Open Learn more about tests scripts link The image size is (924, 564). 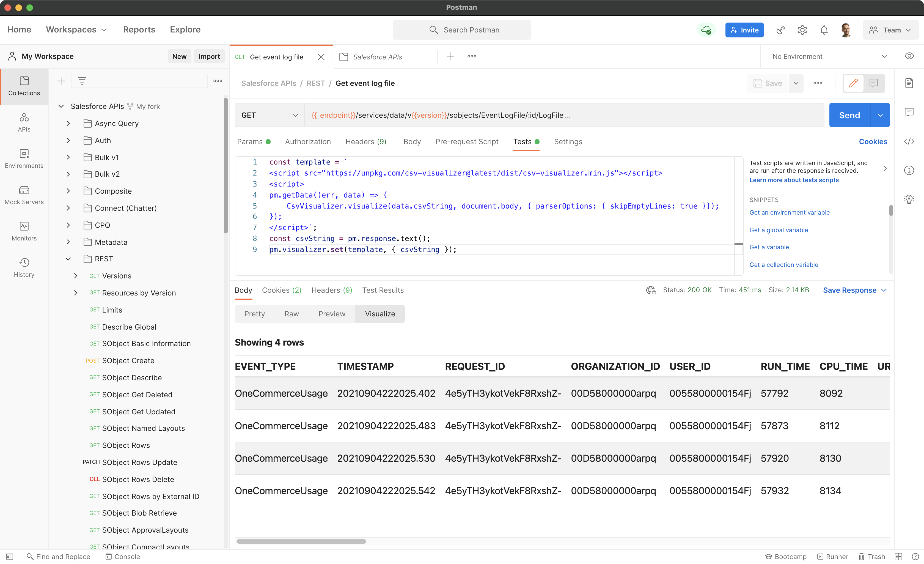coord(794,180)
